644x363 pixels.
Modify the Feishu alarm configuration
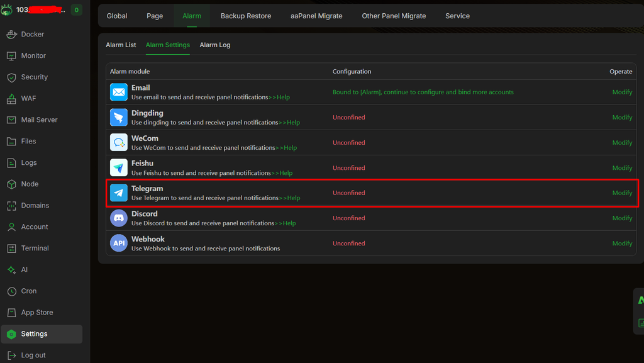tap(622, 168)
